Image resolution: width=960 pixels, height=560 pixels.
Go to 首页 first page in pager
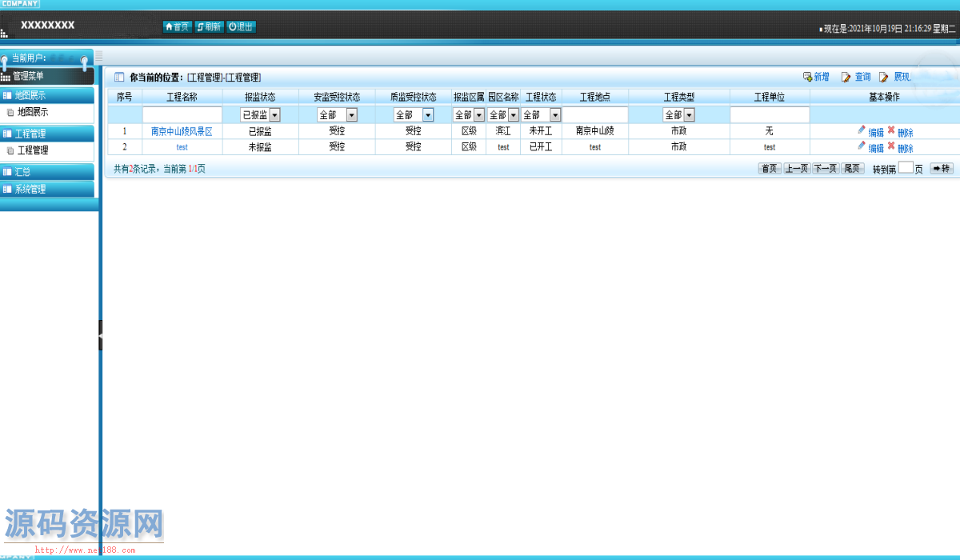click(x=770, y=169)
